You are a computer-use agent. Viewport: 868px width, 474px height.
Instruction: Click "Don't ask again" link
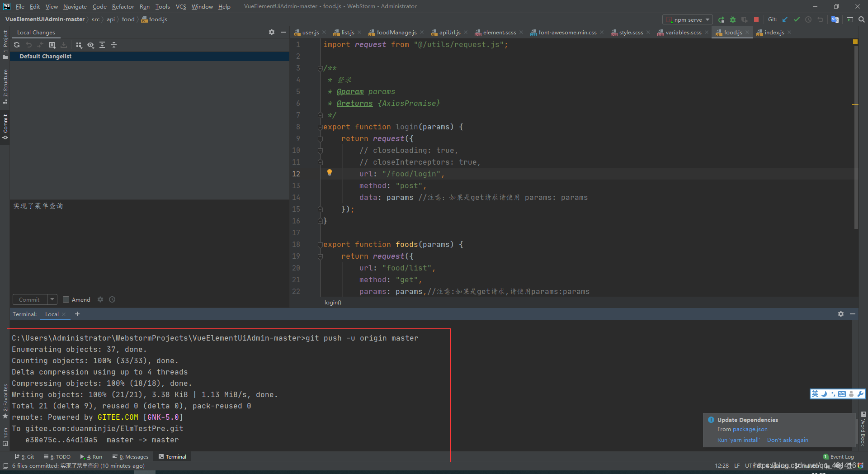pyautogui.click(x=788, y=440)
